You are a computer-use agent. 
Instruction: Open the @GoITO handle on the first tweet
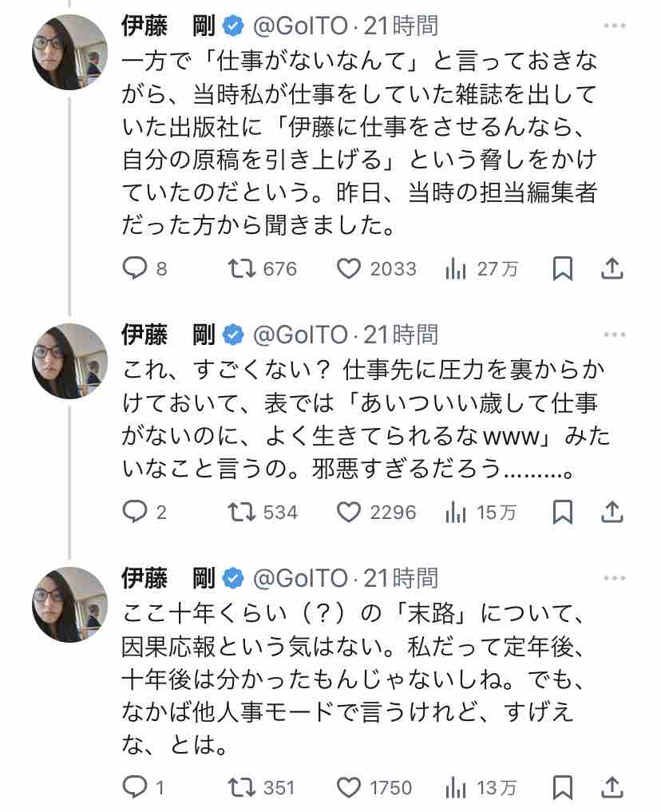coord(300,26)
